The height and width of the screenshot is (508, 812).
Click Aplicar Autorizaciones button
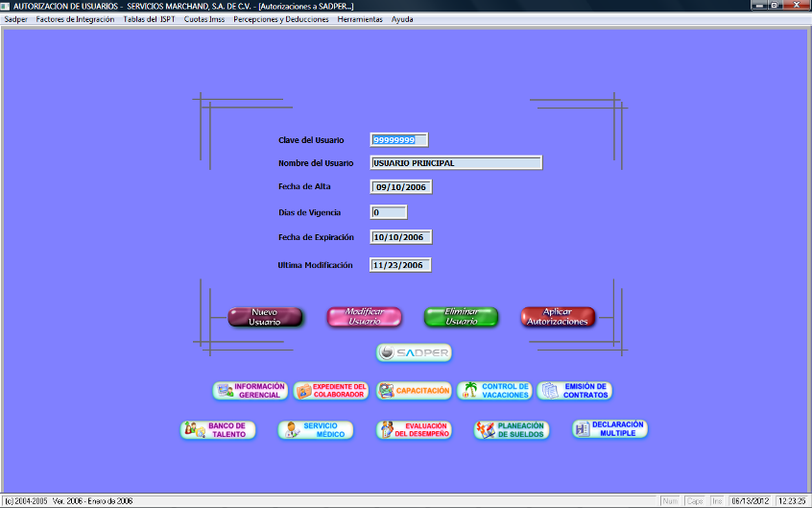[x=558, y=317]
